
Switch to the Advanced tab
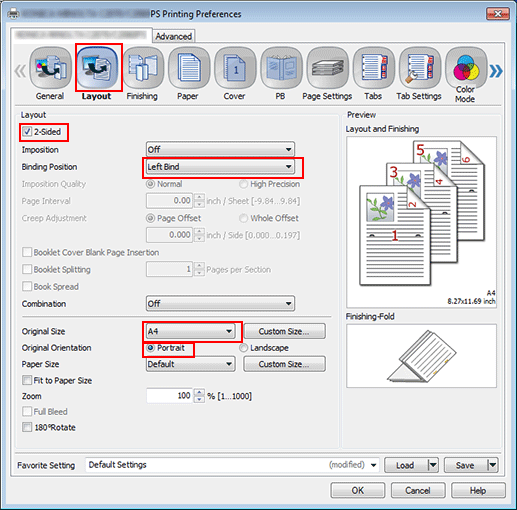(x=174, y=36)
